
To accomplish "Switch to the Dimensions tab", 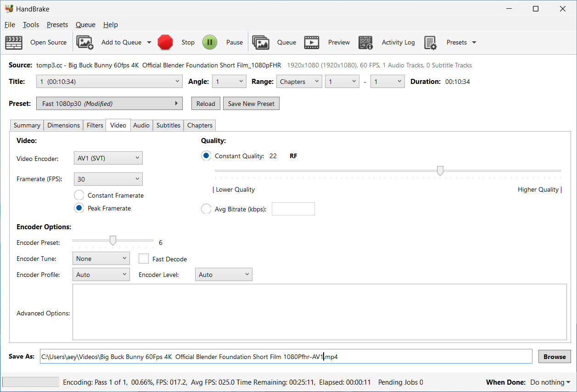I will (x=64, y=125).
